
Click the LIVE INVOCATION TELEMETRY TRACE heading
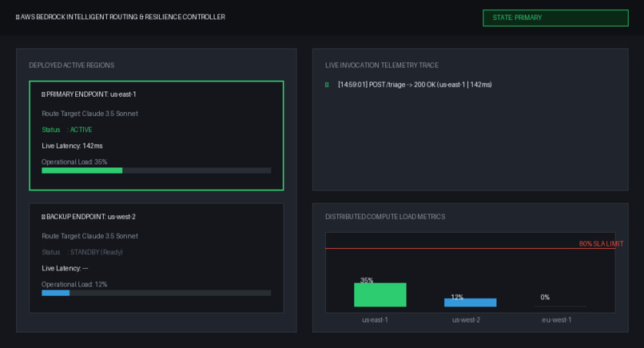(382, 66)
